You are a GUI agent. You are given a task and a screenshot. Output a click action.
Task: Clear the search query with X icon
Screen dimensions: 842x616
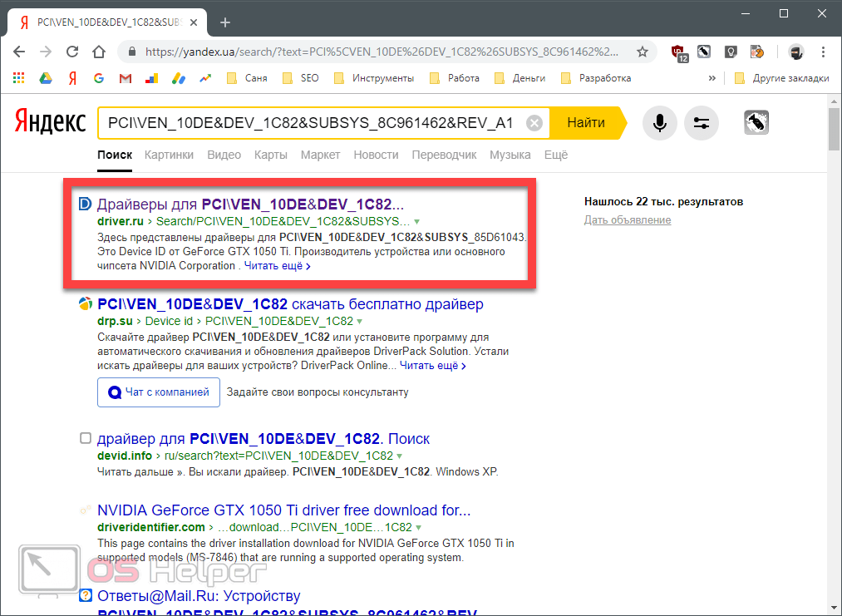tap(534, 123)
